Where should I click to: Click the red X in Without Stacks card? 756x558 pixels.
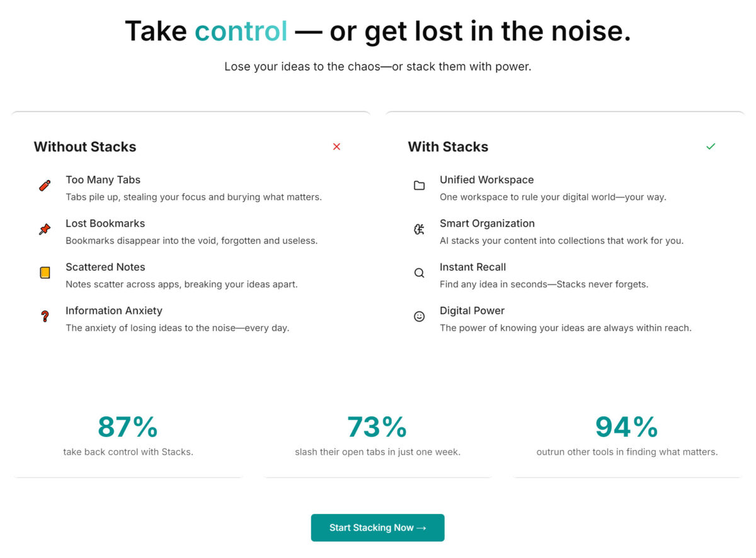click(x=336, y=147)
